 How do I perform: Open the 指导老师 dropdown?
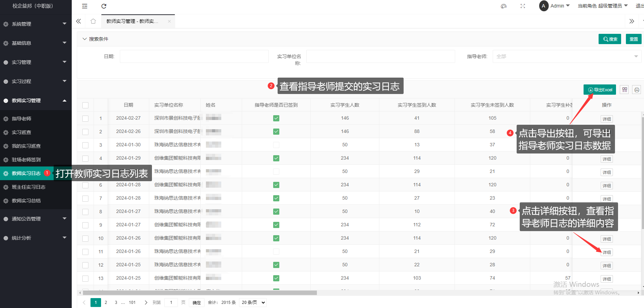pos(566,56)
